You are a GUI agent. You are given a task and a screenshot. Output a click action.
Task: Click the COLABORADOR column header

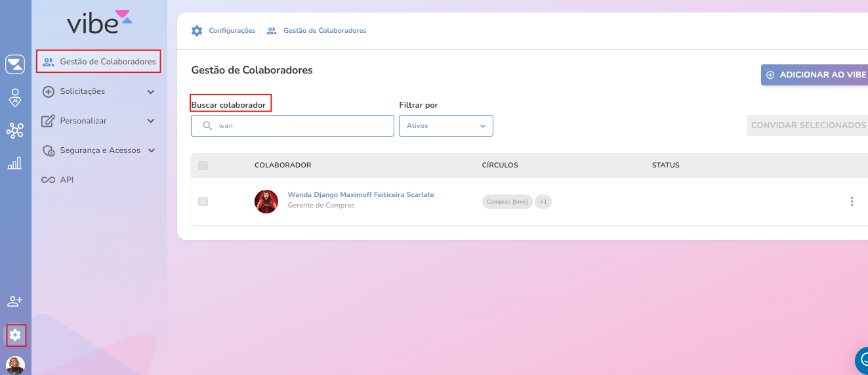[x=283, y=165]
